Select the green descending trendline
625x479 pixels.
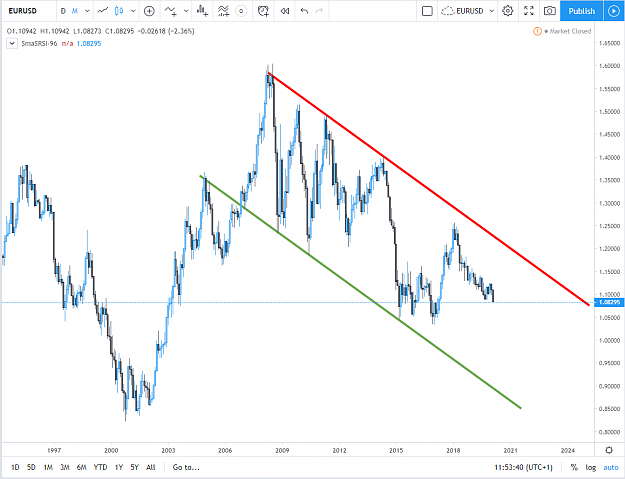tap(360, 292)
